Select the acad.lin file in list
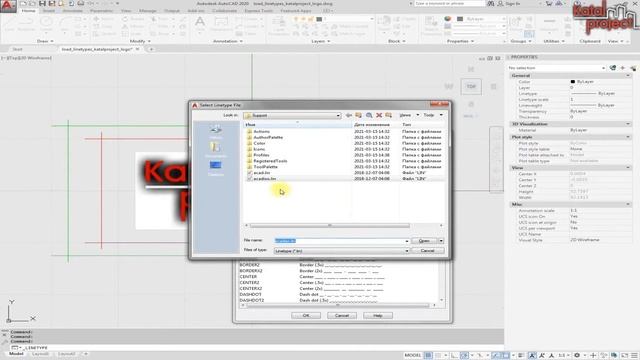This screenshot has width=640, height=360. point(262,173)
